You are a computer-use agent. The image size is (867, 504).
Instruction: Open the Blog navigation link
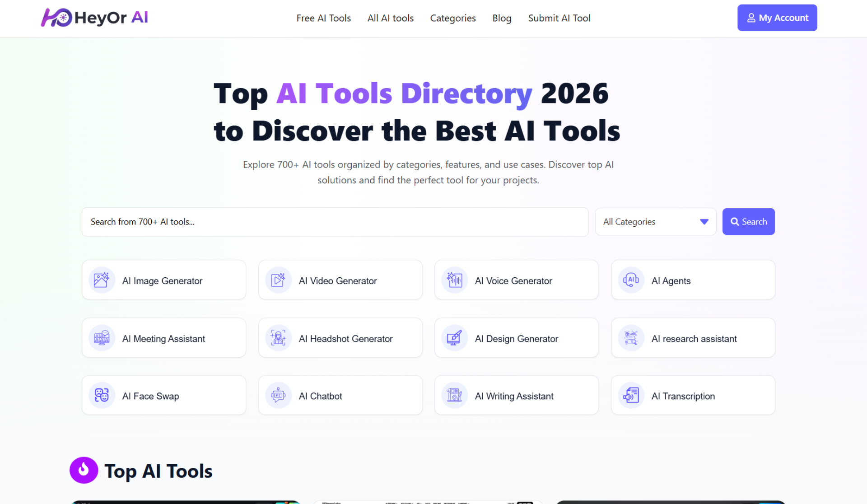tap(502, 18)
